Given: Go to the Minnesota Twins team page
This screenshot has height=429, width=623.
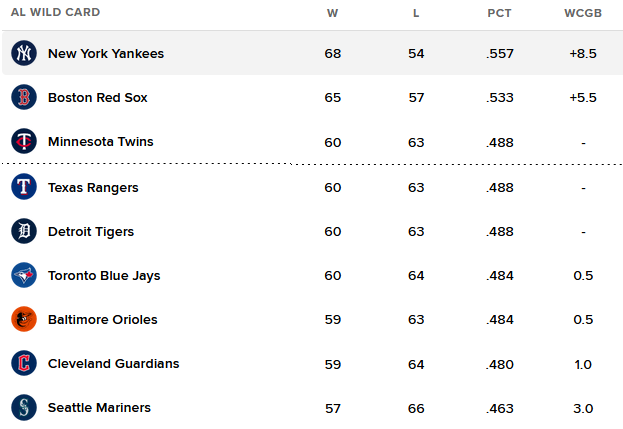Looking at the screenshot, I should tap(101, 142).
